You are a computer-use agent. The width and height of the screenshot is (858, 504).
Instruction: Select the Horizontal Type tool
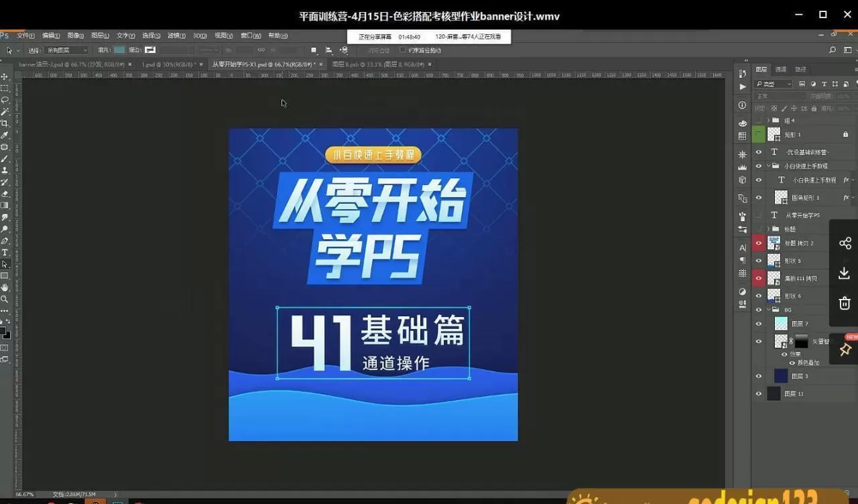(x=5, y=253)
